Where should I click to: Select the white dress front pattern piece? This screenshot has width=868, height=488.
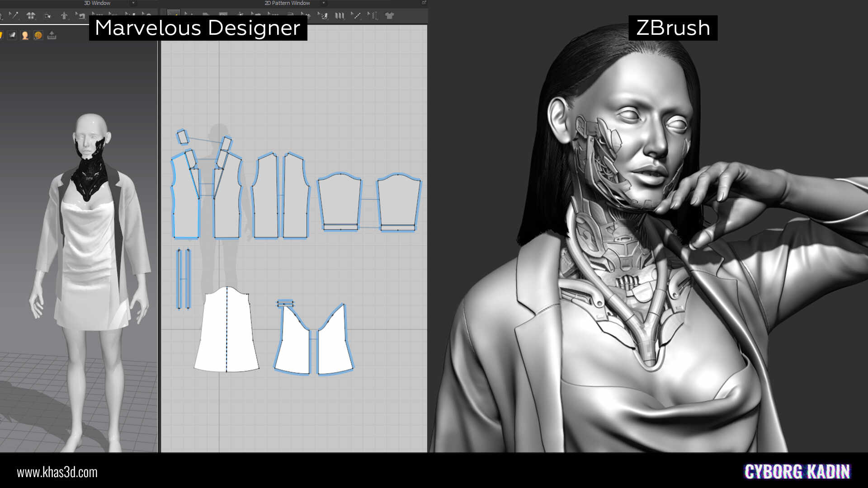coord(226,330)
